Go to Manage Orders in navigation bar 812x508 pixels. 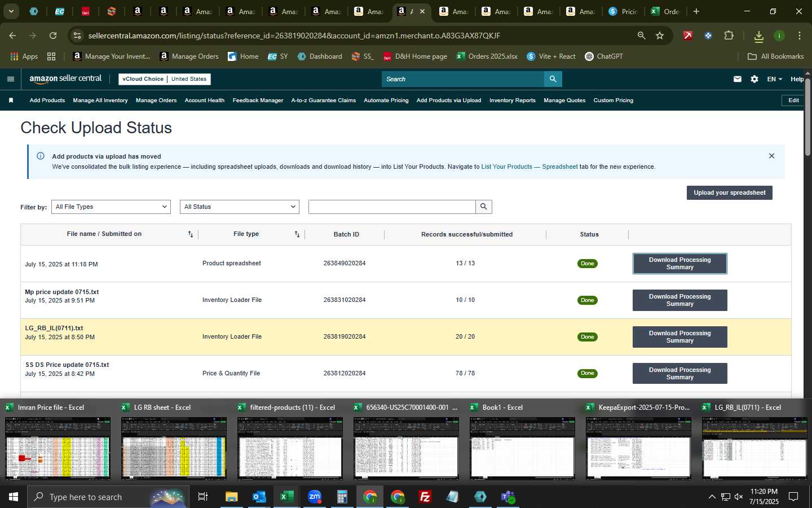tap(156, 100)
